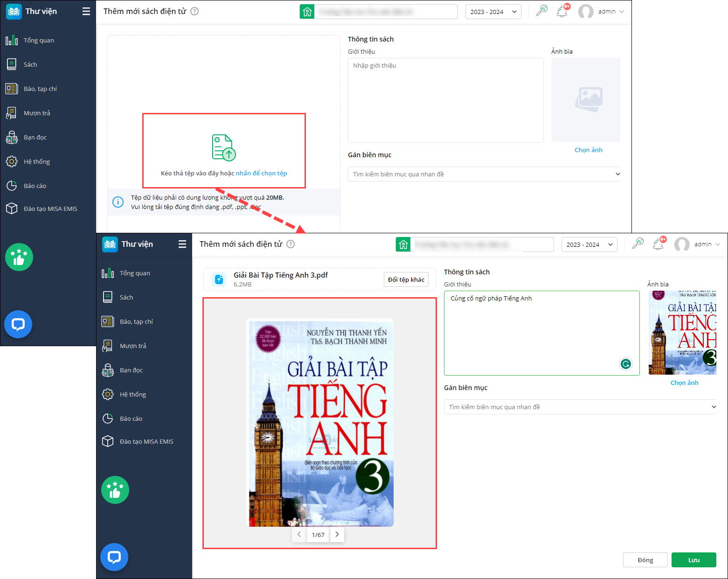Toggle sidebar with hamburger icon in front window
This screenshot has height=579, width=728.
coord(182,244)
